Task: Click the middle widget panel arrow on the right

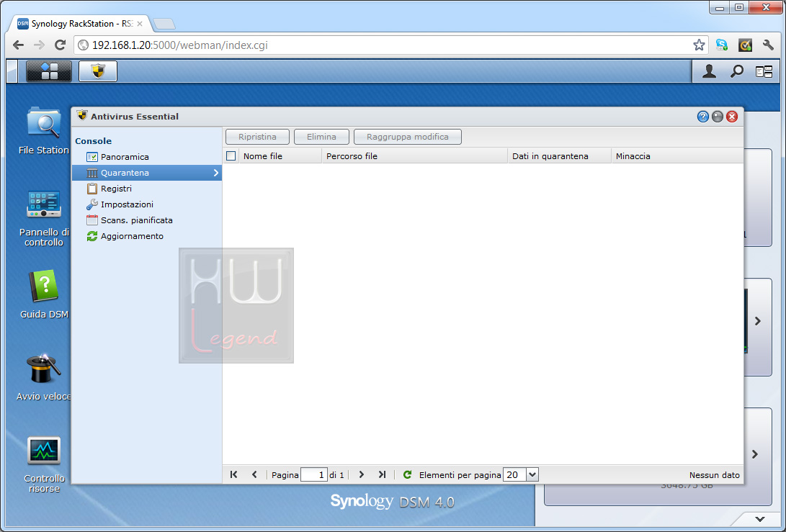Action: (758, 320)
